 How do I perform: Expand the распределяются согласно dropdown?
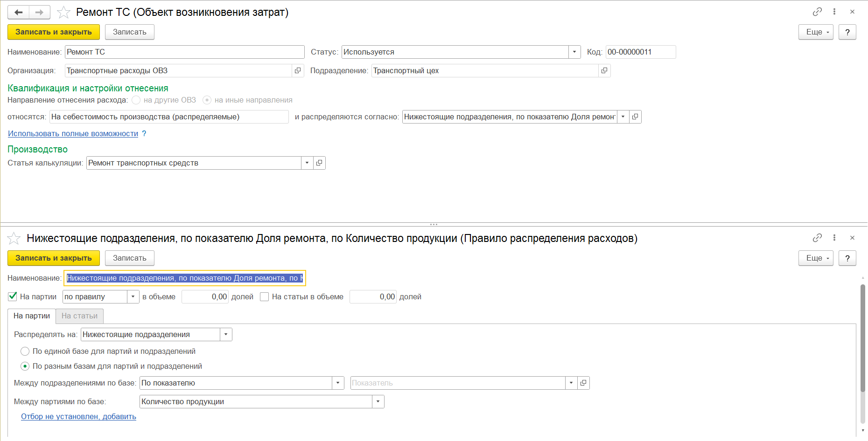[x=623, y=117]
